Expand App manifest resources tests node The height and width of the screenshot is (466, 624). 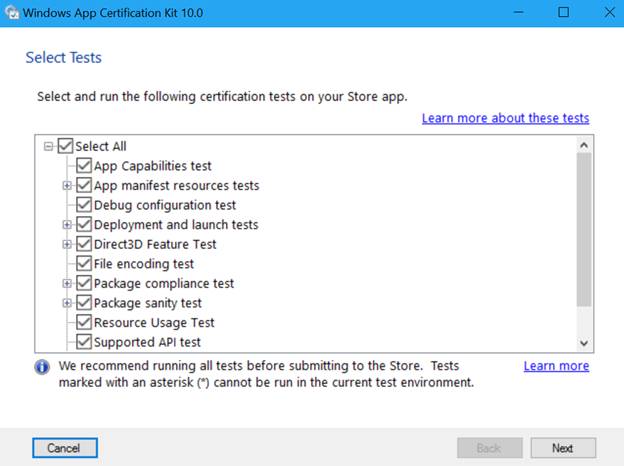(x=67, y=185)
